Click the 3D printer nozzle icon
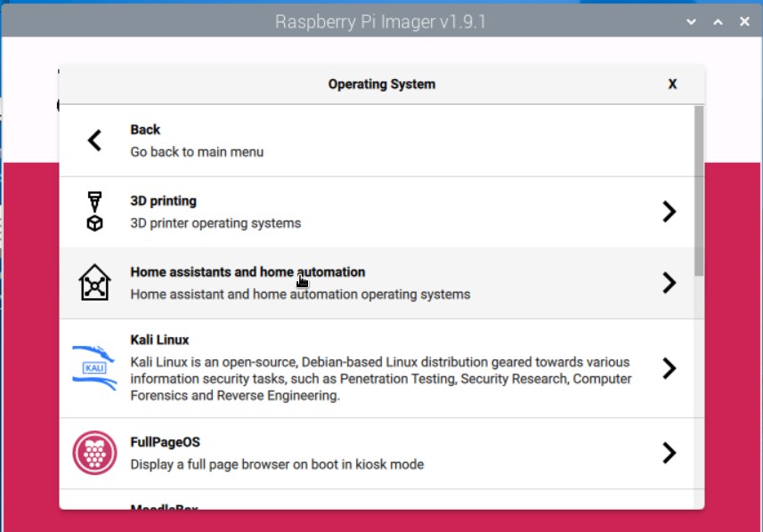 (x=94, y=212)
